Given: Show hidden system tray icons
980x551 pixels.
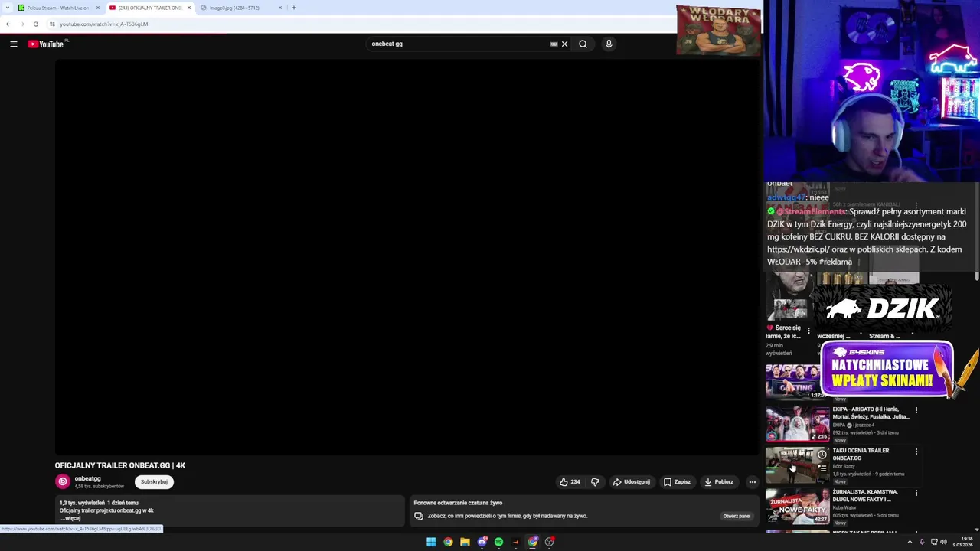Looking at the screenshot, I should 910,542.
